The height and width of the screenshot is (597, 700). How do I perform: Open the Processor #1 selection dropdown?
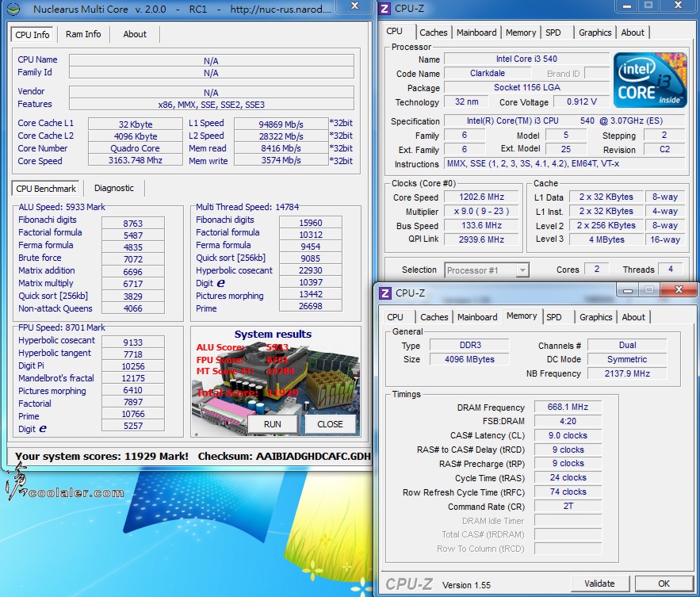487,270
